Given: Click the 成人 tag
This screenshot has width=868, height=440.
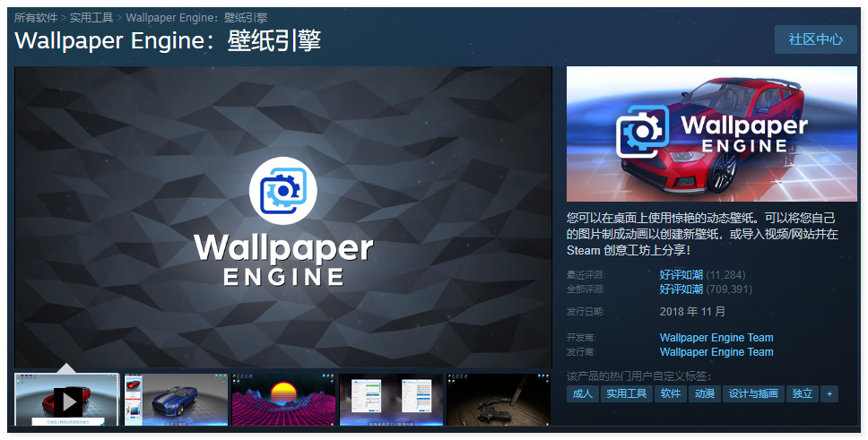Looking at the screenshot, I should coord(582,393).
